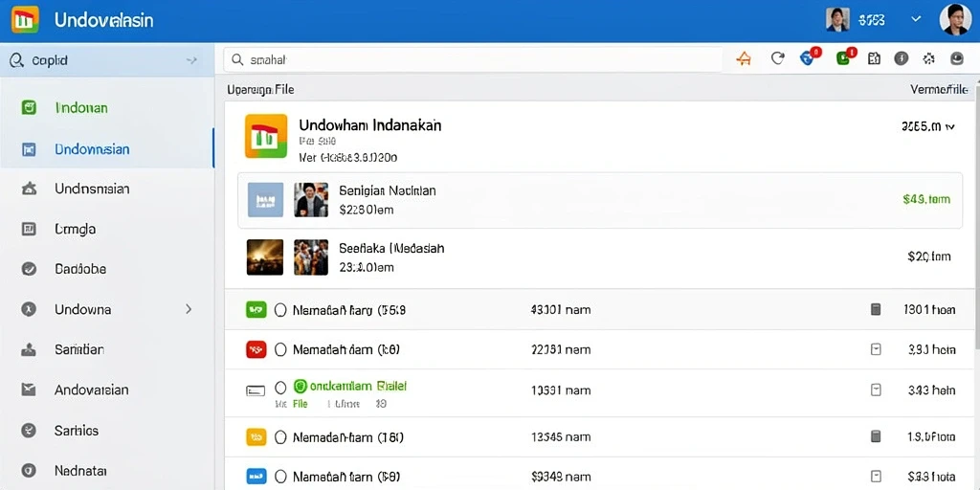
Task: Click the person photo in Senigian Nadinian row
Action: [311, 200]
